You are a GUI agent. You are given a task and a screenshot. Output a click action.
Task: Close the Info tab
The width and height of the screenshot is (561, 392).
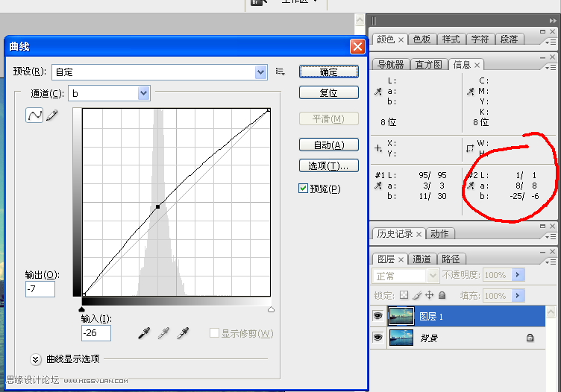click(477, 65)
